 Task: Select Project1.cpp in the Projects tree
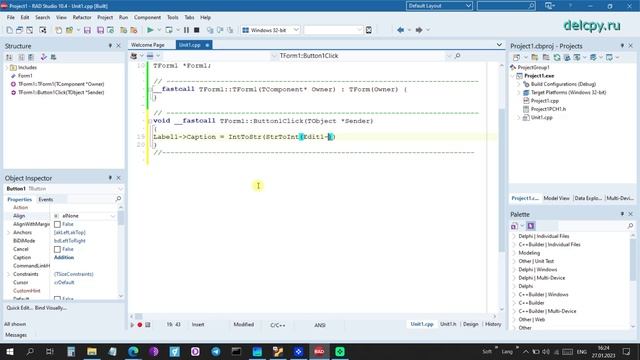pos(544,101)
